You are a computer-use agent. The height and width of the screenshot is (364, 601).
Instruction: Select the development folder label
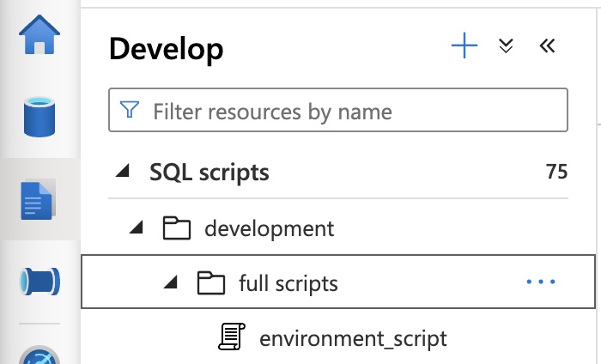[268, 228]
